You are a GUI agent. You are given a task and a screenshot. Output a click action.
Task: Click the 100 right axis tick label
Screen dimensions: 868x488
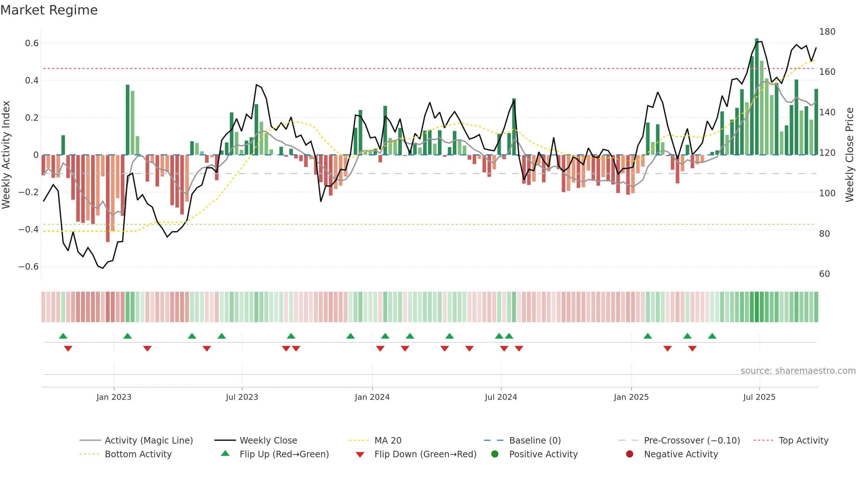827,193
